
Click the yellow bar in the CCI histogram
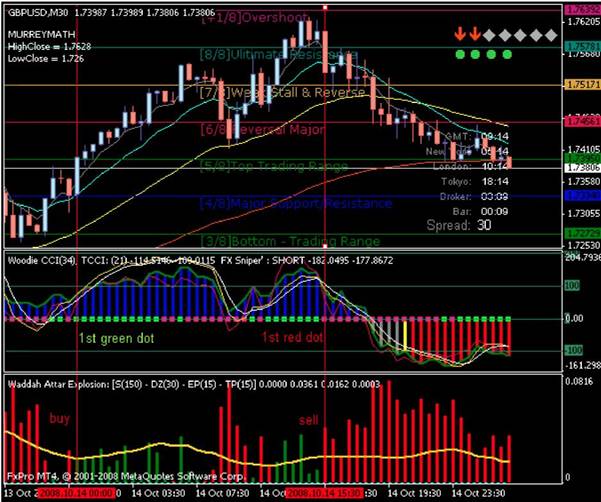pos(405,336)
